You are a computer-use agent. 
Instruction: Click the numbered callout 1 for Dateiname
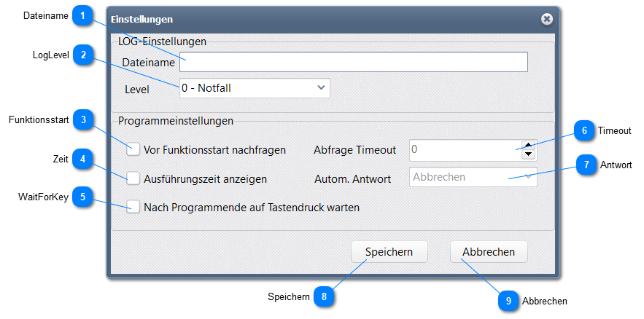pos(85,15)
